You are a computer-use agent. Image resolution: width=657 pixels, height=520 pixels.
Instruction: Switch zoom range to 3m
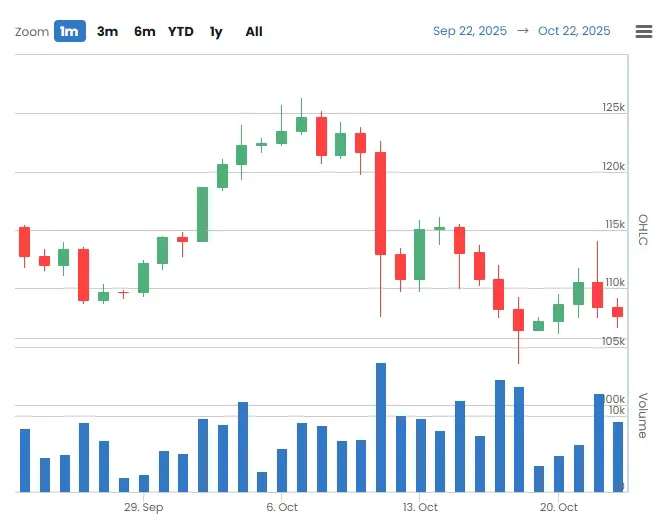[x=107, y=31]
